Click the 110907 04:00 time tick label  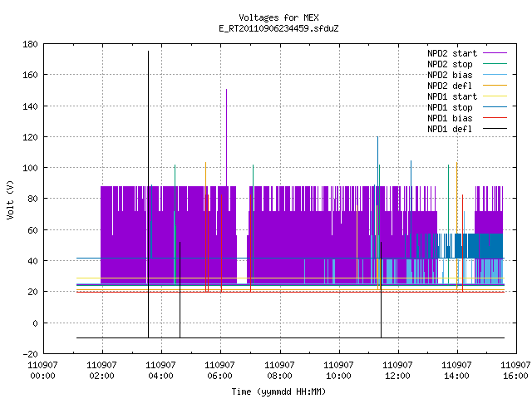(x=160, y=370)
